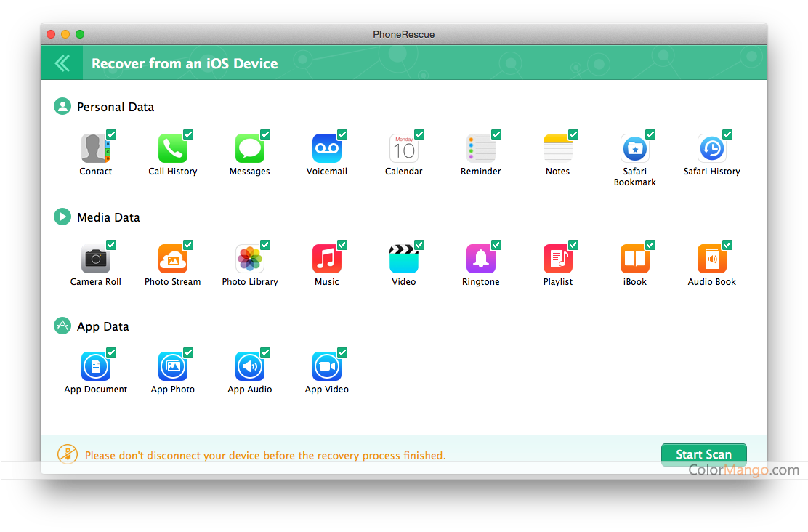Expand the Media Data section
The height and width of the screenshot is (532, 808).
tap(62, 216)
